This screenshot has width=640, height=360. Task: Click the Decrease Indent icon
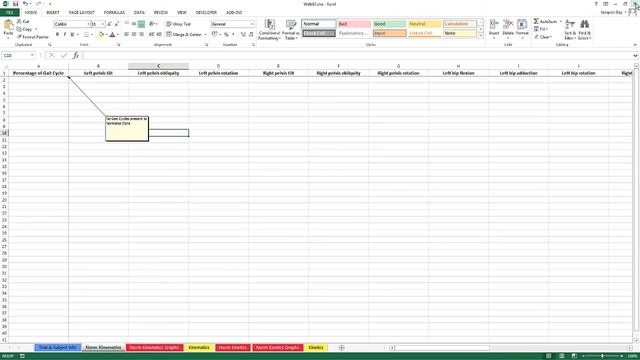tap(152, 35)
